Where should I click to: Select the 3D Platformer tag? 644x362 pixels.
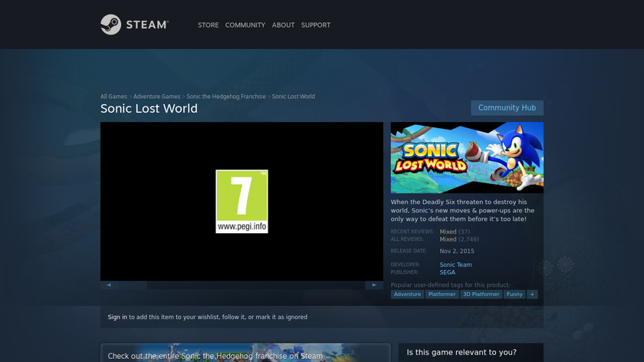click(x=481, y=295)
